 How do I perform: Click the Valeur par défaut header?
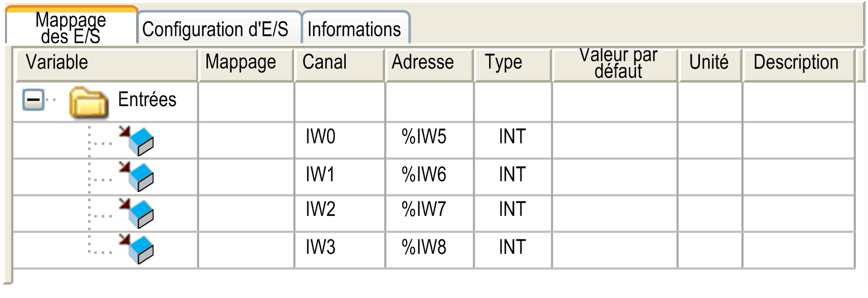pos(618,63)
